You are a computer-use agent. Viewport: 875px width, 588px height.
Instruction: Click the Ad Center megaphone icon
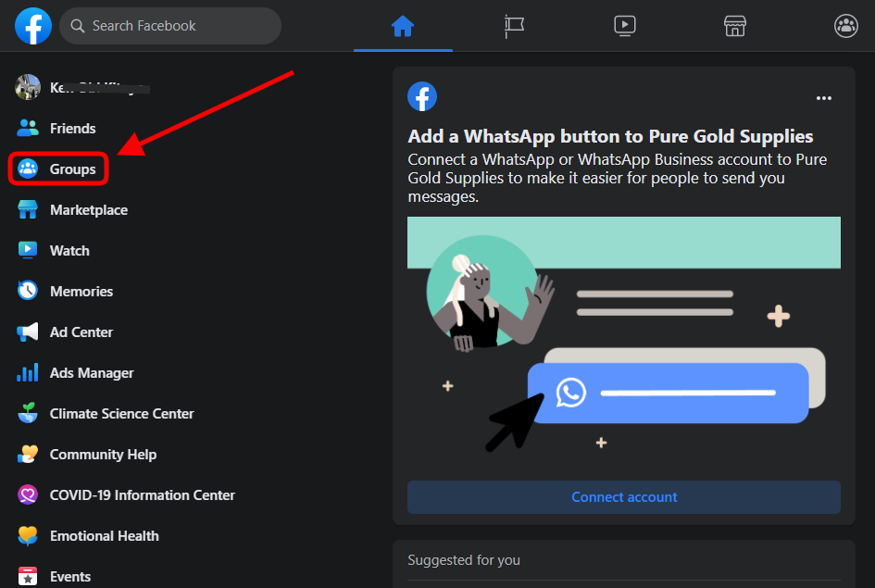28,332
